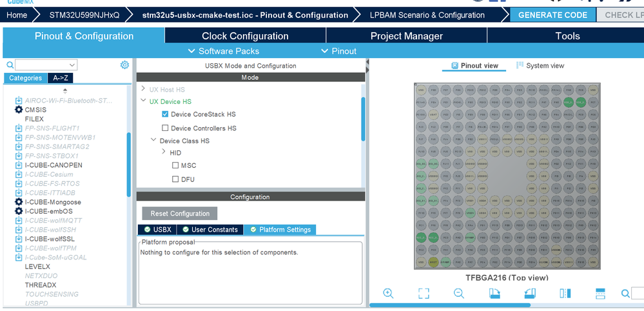This screenshot has height=311, width=644.
Task: Click the download icon beside FP-SNS-FLIGHT1
Action: [x=19, y=128]
